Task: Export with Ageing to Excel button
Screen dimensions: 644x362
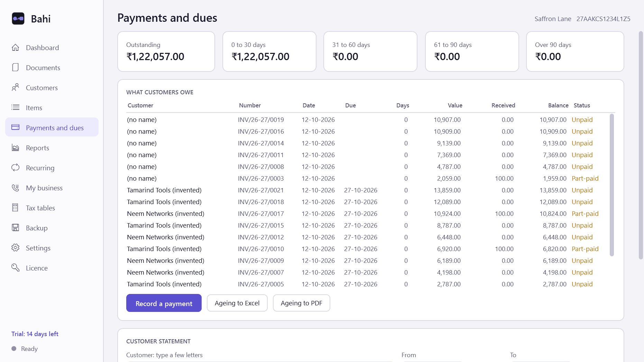Action: point(237,303)
